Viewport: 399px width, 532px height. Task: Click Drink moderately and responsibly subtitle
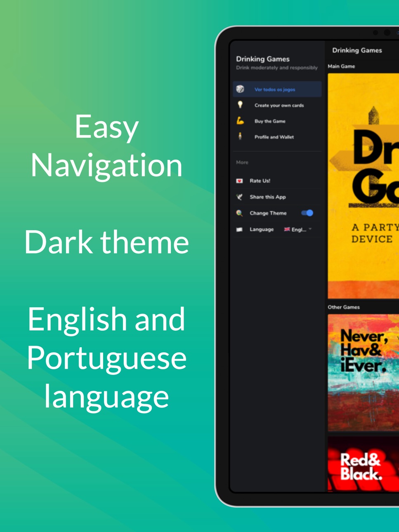coord(277,68)
